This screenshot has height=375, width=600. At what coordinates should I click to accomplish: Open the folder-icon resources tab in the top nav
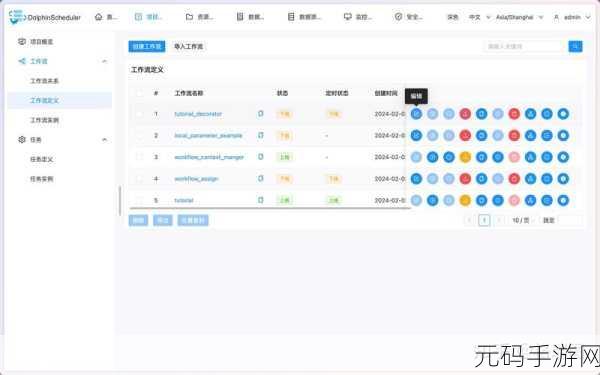point(199,17)
